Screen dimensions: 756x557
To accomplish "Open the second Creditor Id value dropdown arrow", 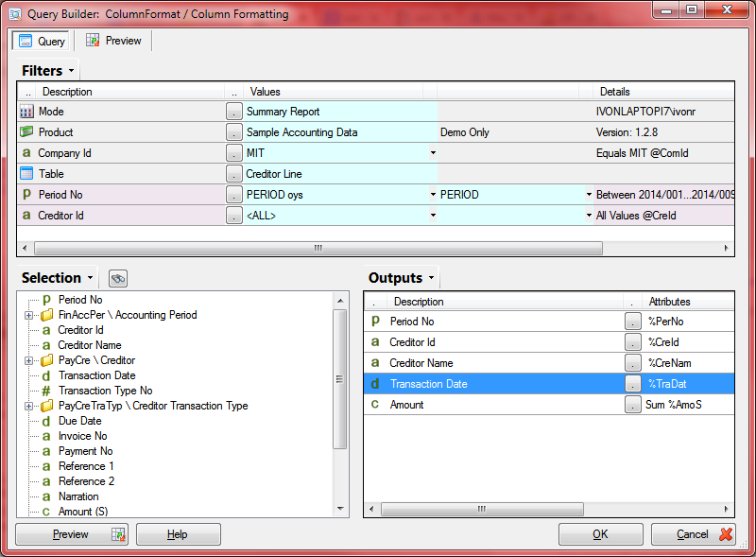I will (x=589, y=216).
